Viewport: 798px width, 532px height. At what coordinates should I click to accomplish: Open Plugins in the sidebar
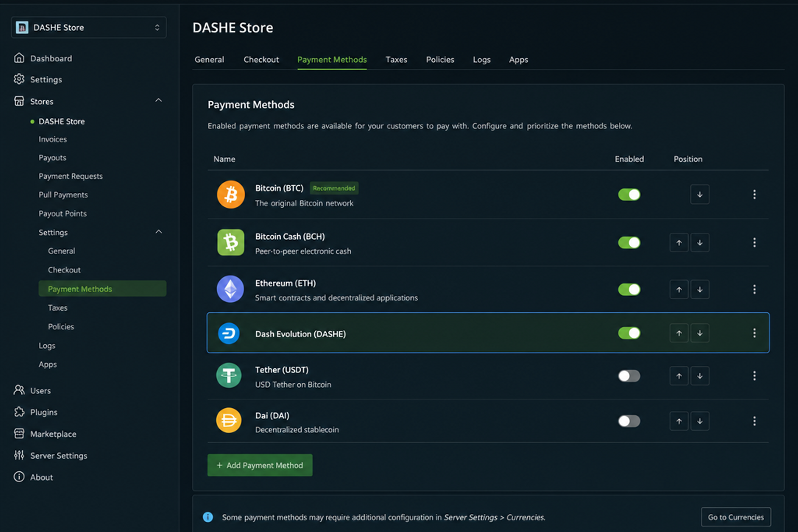[36, 412]
